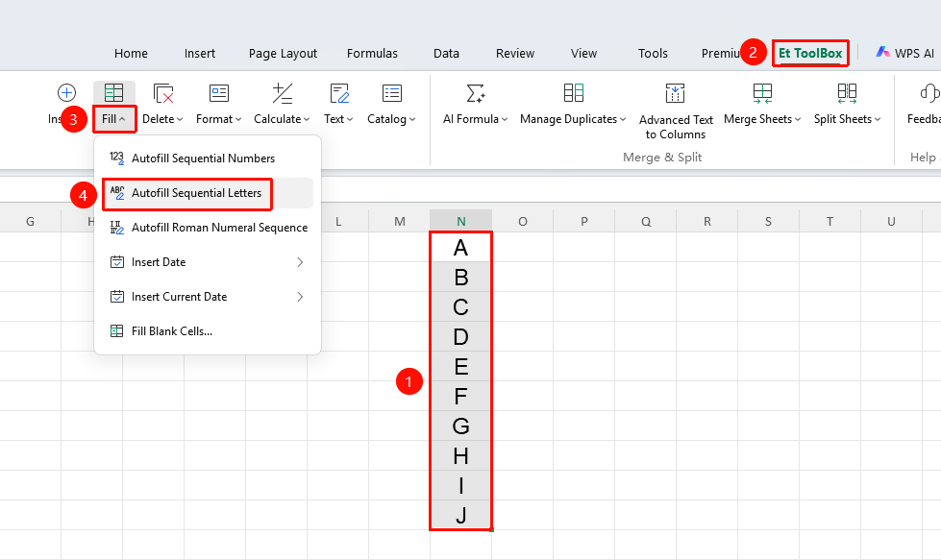Image resolution: width=941 pixels, height=560 pixels.
Task: Click the Manage Duplicates icon
Action: (574, 92)
